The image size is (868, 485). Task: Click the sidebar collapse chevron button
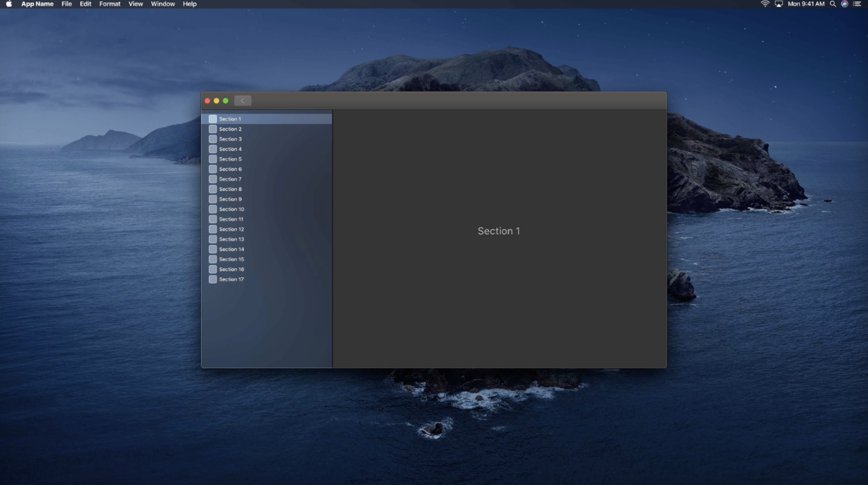[x=242, y=100]
